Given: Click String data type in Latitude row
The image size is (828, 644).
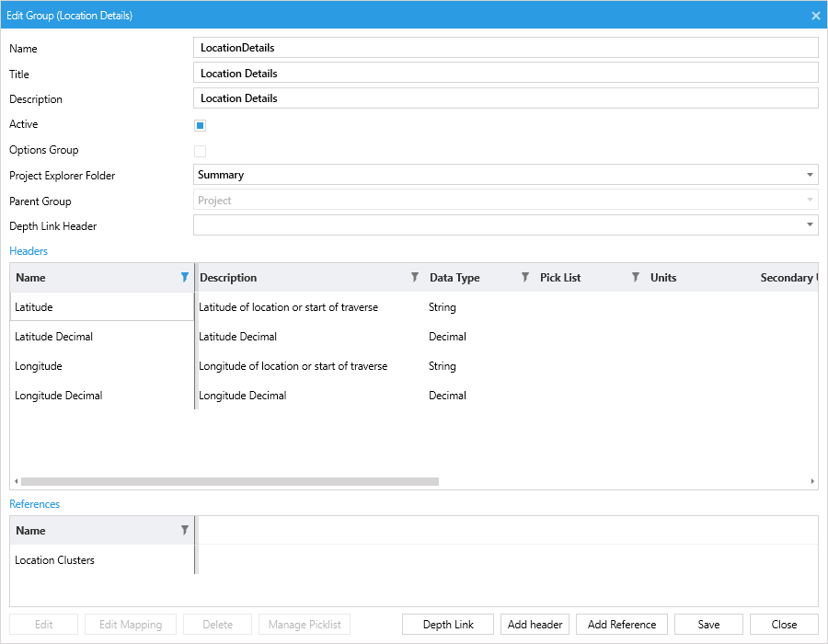Looking at the screenshot, I should [x=443, y=307].
